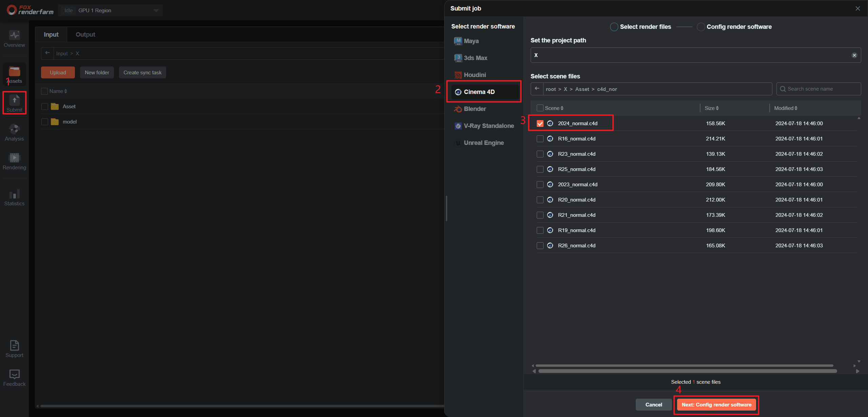Click root in the scene breadcrumb
Viewport: 868px width, 417px height.
[551, 89]
